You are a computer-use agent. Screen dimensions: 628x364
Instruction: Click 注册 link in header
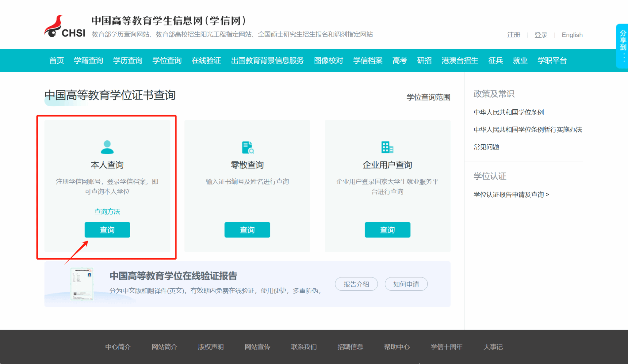[514, 35]
